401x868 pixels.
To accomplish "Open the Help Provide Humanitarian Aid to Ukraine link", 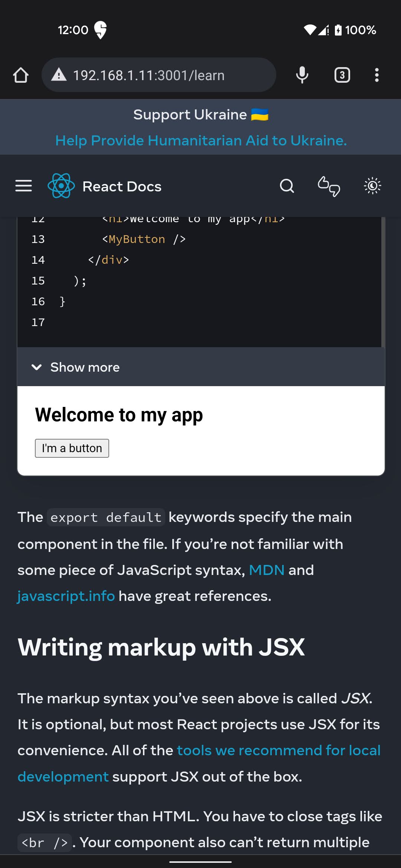I will point(201,141).
